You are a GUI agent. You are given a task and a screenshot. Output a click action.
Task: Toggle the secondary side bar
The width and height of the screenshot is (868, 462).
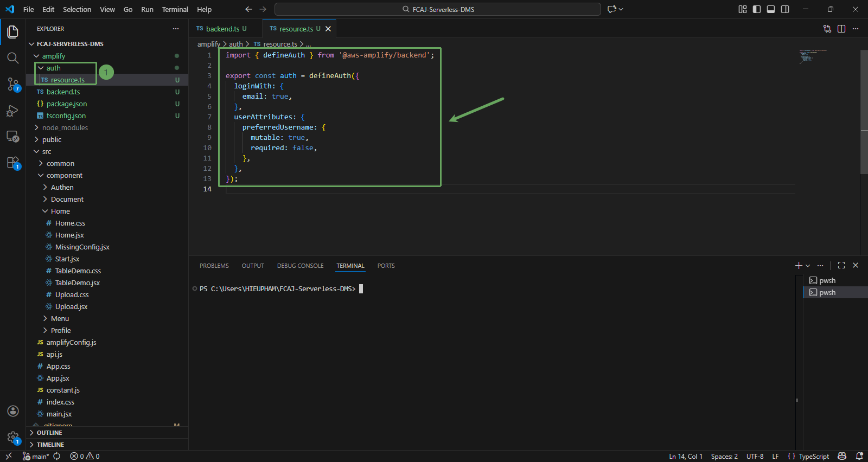point(785,9)
